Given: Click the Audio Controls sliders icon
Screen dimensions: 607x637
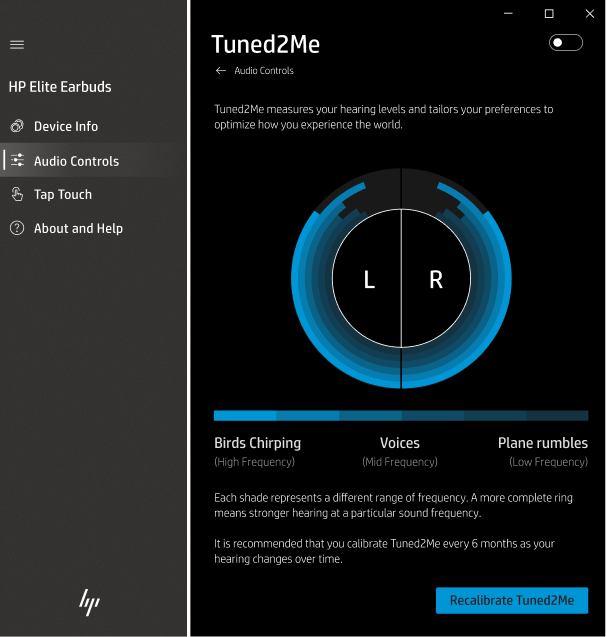Looking at the screenshot, I should pos(17,160).
